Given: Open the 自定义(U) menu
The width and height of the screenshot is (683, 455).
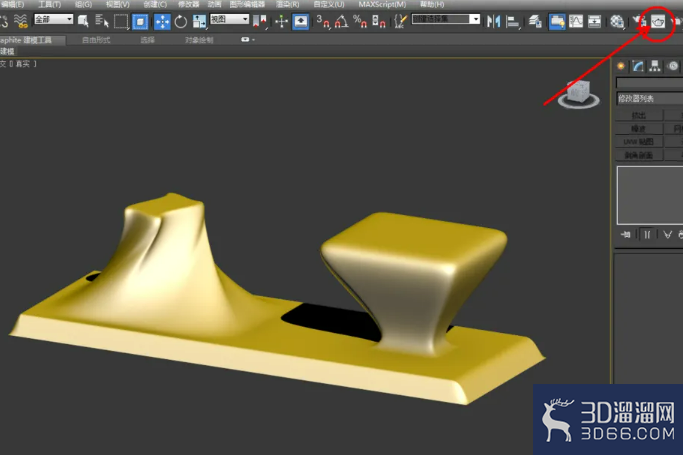Looking at the screenshot, I should pyautogui.click(x=329, y=4).
